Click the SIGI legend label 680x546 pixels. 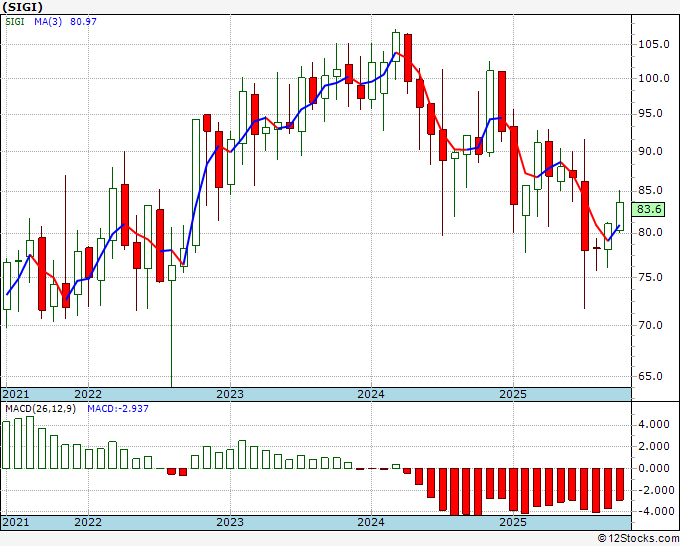pyautogui.click(x=15, y=21)
